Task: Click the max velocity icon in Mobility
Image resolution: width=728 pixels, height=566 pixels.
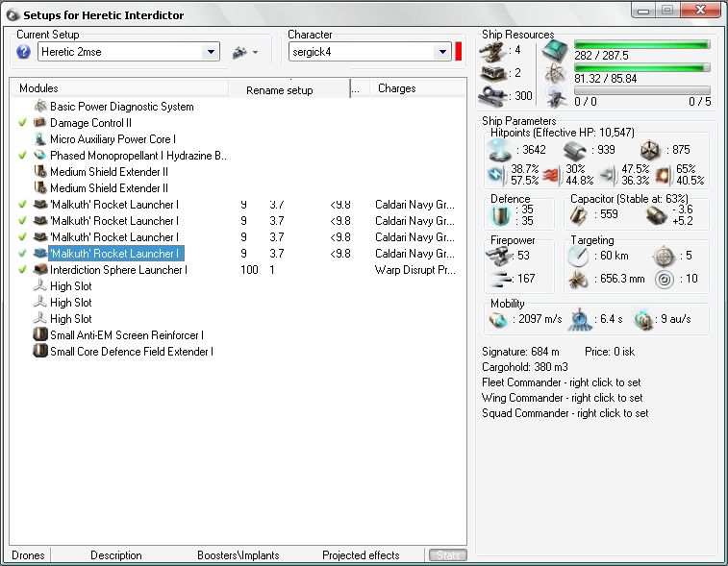Action: point(499,319)
